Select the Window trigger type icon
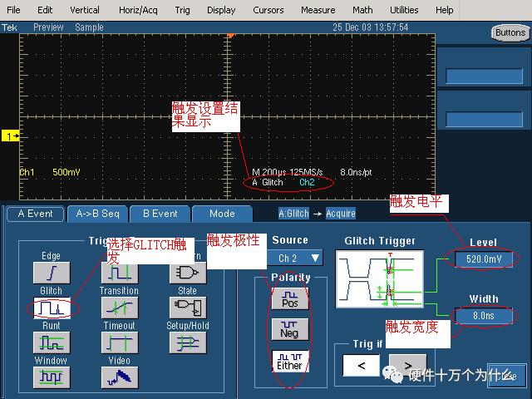The image size is (532, 399). click(x=52, y=377)
